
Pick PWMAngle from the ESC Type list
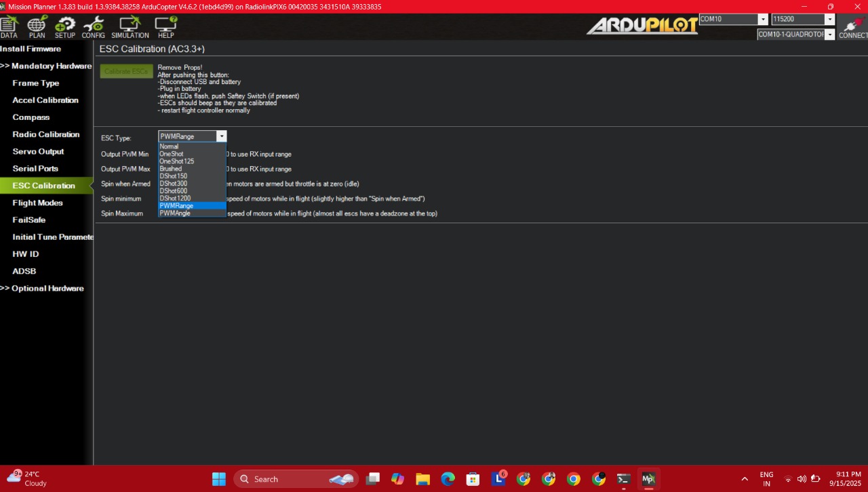(175, 213)
